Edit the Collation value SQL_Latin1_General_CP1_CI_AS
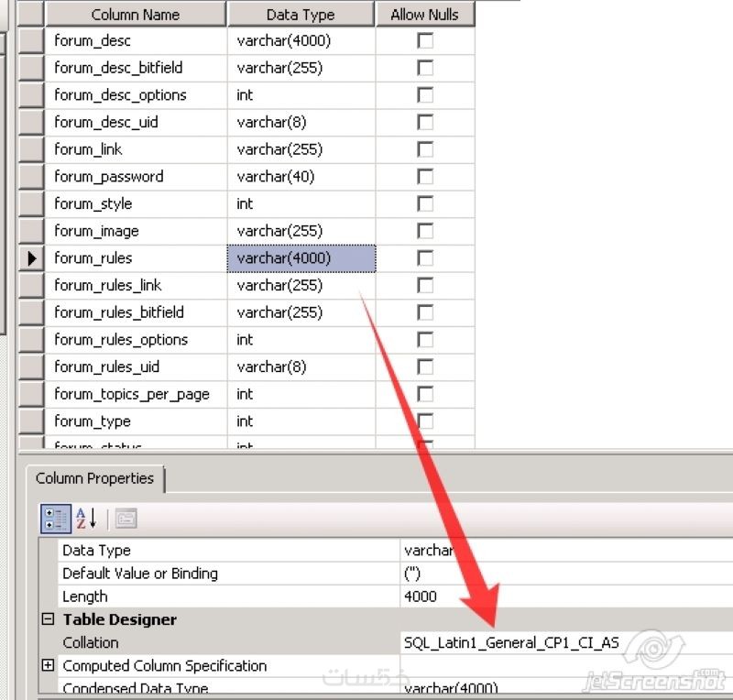This screenshot has height=700, width=733. tap(566, 642)
